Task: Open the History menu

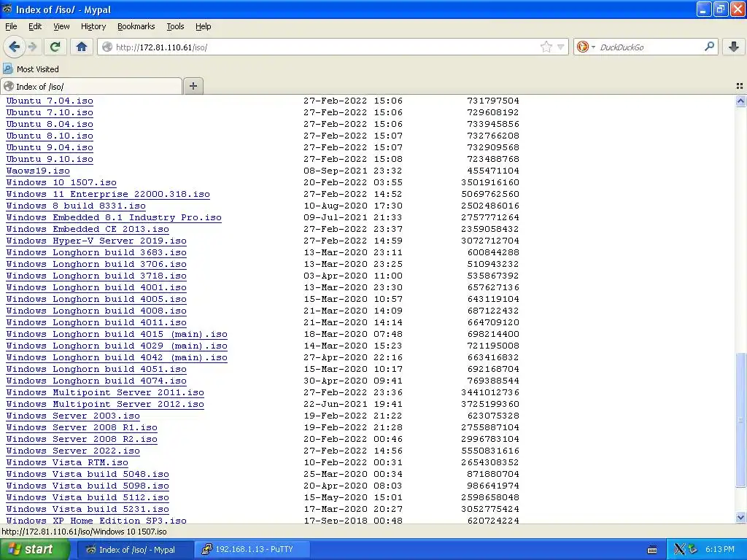Action: (x=93, y=26)
